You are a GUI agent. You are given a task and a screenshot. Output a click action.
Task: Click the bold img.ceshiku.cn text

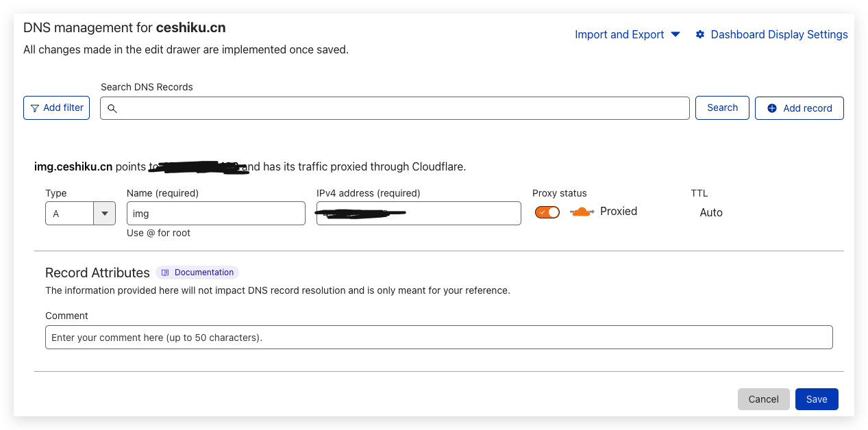[x=73, y=166]
